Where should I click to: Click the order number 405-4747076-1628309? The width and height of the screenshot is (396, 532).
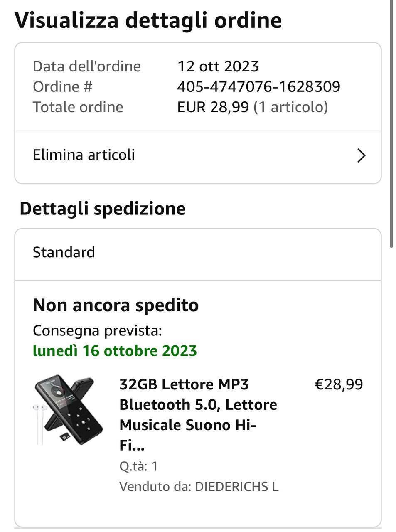click(x=258, y=87)
